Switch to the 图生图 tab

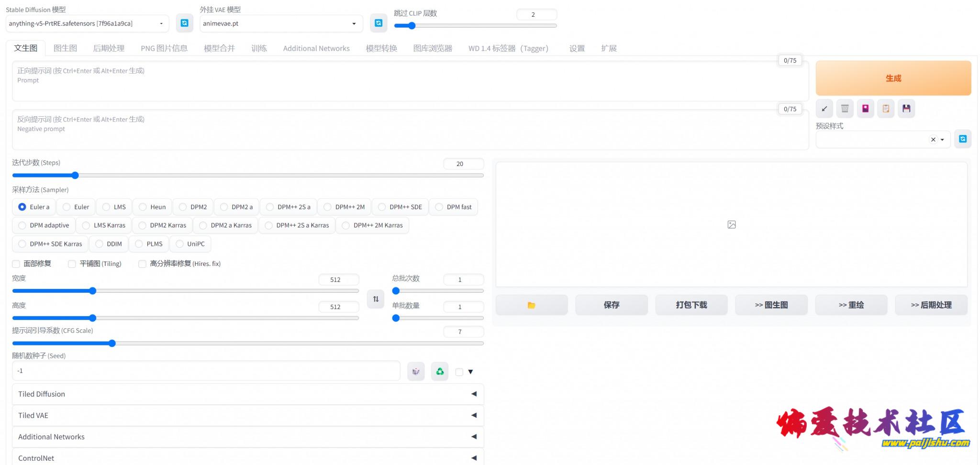(x=65, y=48)
